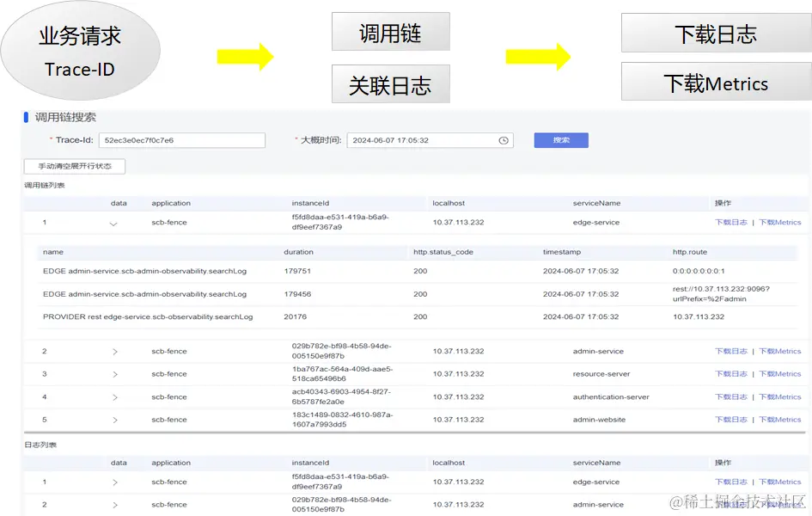Focus the Trace-Id input field
This screenshot has height=516, width=812.
182,140
